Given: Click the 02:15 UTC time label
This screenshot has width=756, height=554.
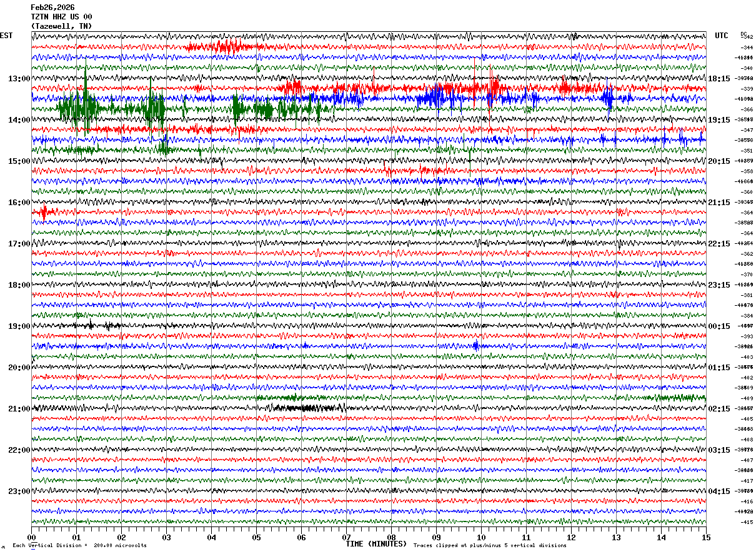Looking at the screenshot, I should coord(719,409).
